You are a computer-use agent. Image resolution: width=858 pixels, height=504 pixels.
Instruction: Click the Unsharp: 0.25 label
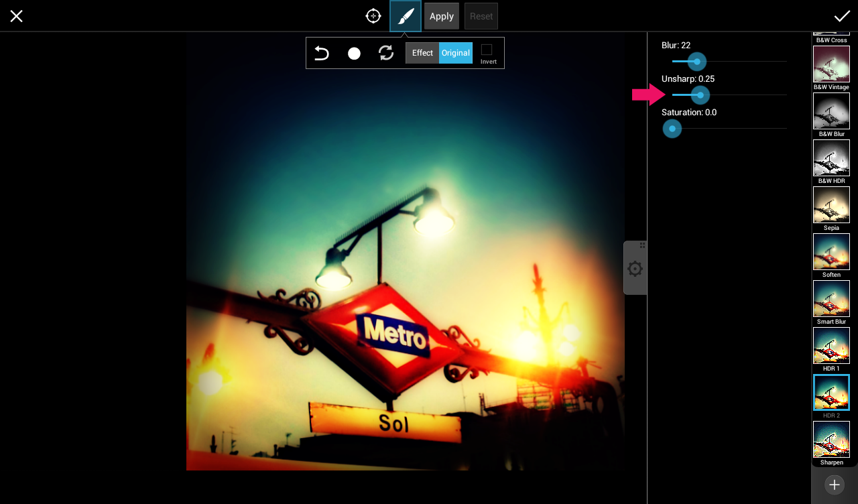(688, 79)
